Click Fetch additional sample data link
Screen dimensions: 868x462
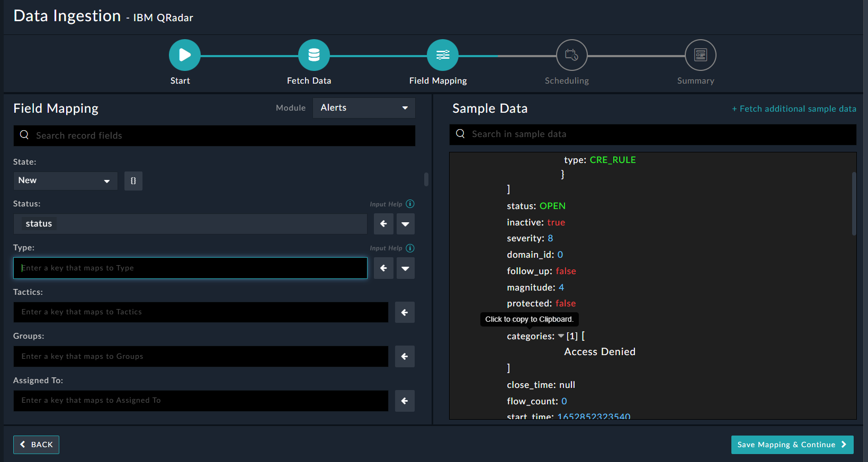(x=794, y=108)
